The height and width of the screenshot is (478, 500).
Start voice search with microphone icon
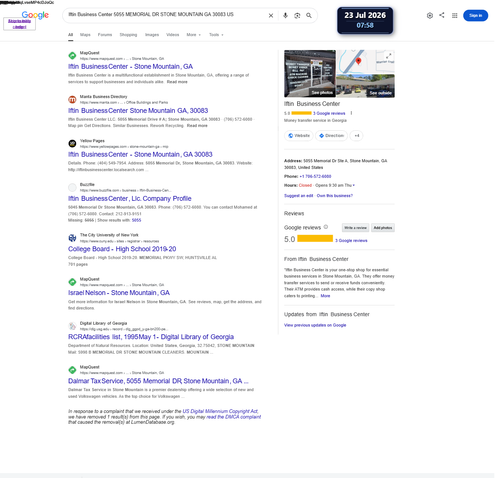[285, 16]
